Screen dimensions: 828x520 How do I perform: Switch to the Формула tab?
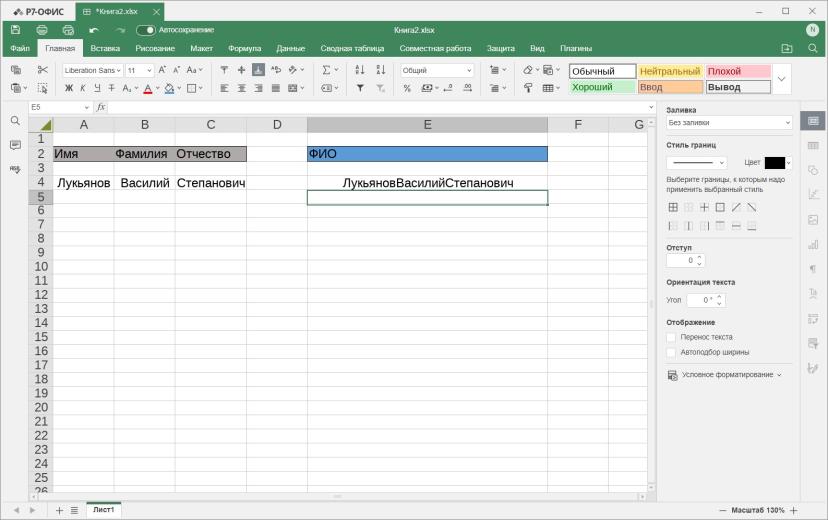click(244, 48)
